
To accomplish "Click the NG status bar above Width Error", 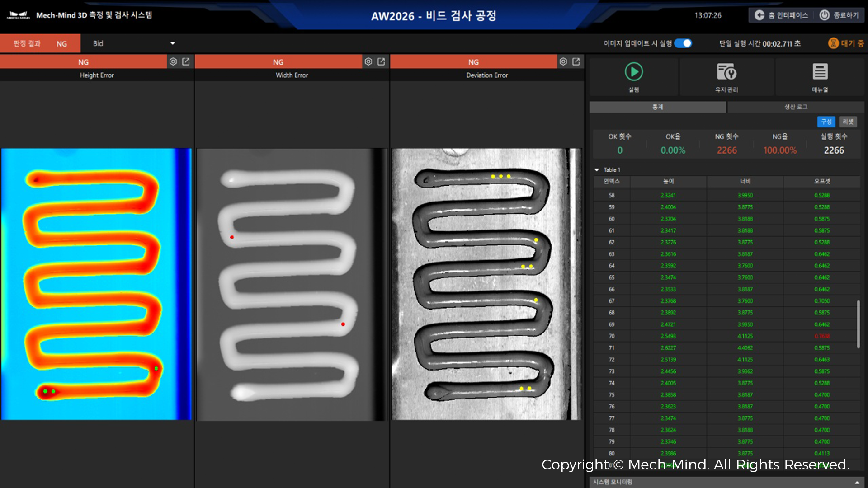I will [x=278, y=62].
